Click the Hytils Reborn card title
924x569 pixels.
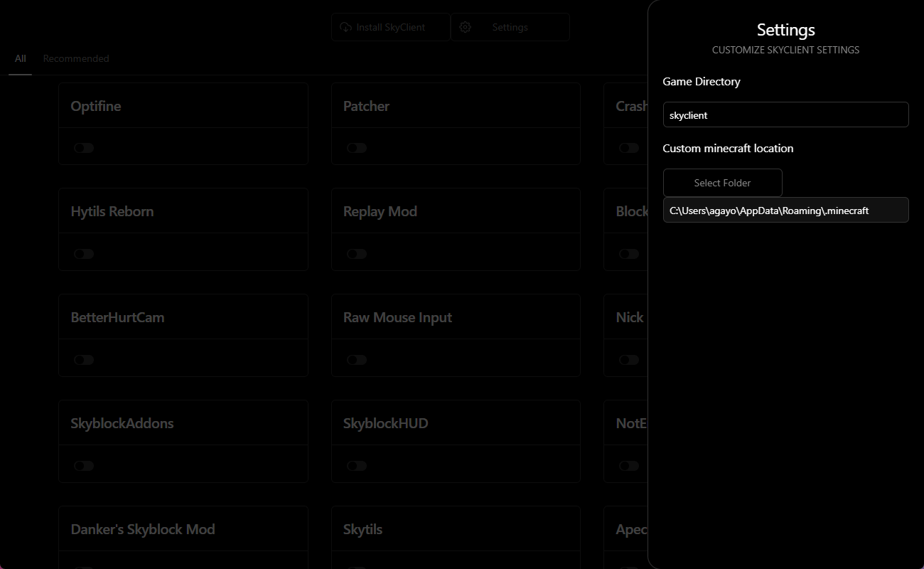(112, 211)
